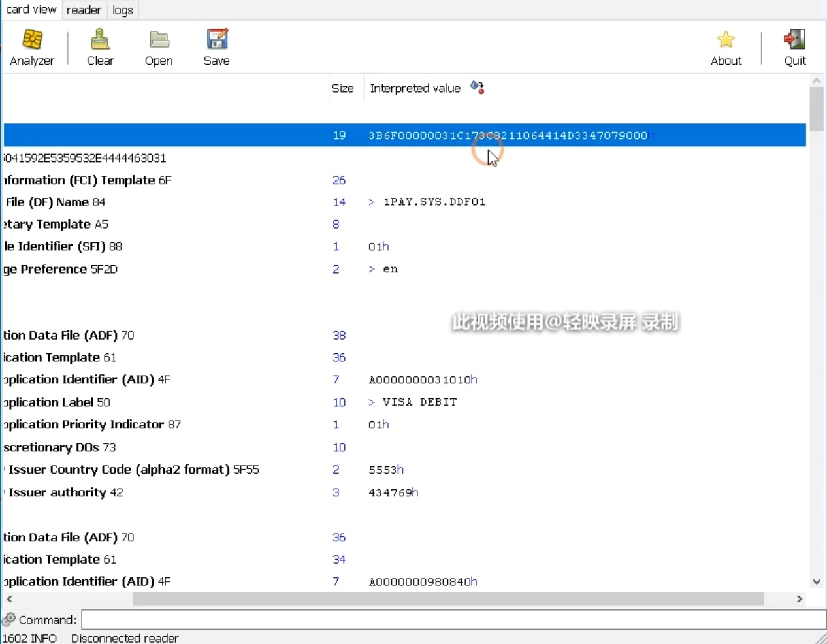Image resolution: width=827 pixels, height=644 pixels.
Task: Click the Save floppy disk icon
Action: pyautogui.click(x=217, y=40)
